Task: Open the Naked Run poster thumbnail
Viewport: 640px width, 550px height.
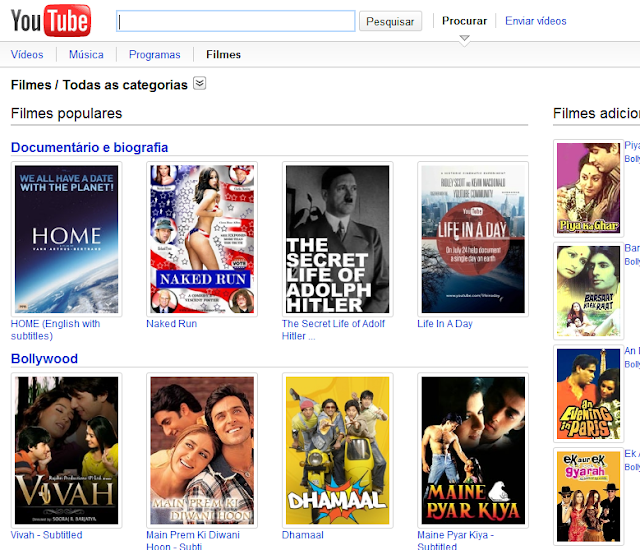Action: click(202, 239)
